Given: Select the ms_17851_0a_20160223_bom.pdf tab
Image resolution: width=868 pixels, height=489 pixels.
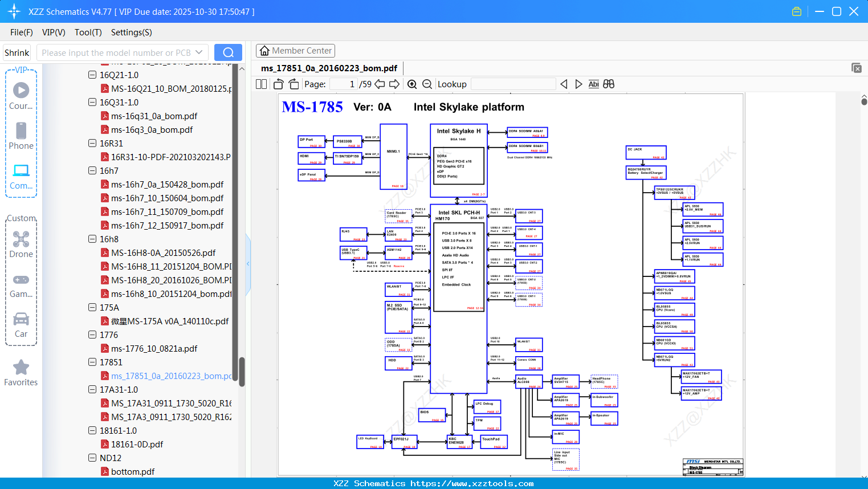Looking at the screenshot, I should coord(329,68).
